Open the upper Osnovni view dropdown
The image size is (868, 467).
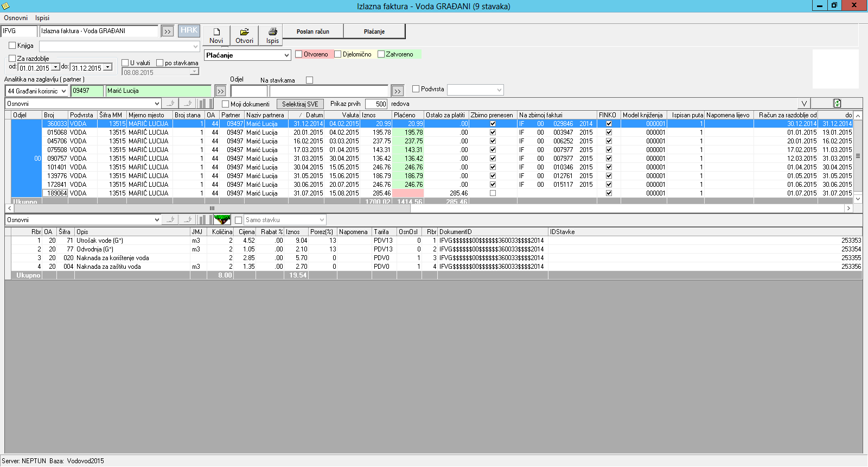tap(157, 104)
